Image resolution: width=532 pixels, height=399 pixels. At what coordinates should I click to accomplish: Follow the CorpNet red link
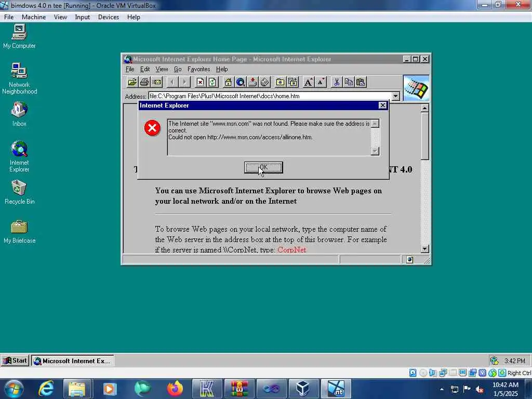click(x=292, y=250)
